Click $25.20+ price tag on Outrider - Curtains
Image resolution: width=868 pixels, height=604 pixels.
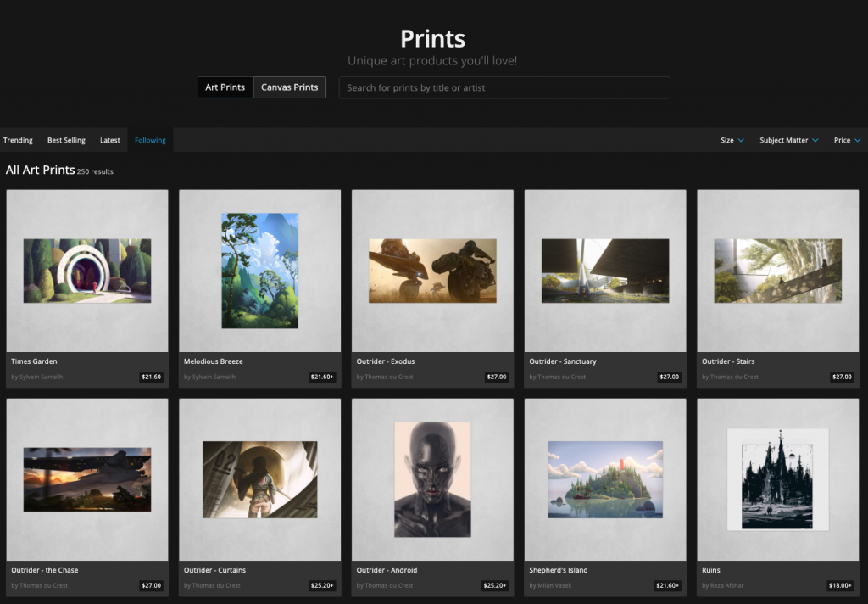coord(322,585)
